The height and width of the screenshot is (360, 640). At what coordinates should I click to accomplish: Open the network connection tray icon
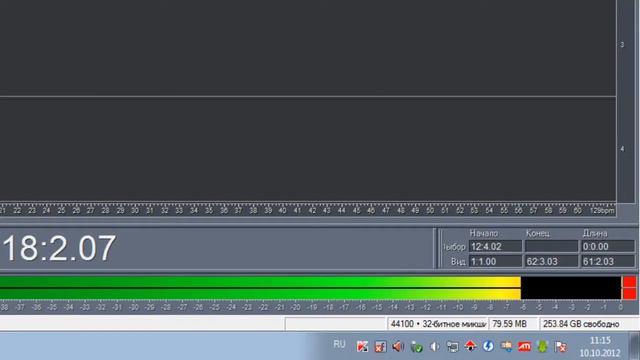point(452,347)
